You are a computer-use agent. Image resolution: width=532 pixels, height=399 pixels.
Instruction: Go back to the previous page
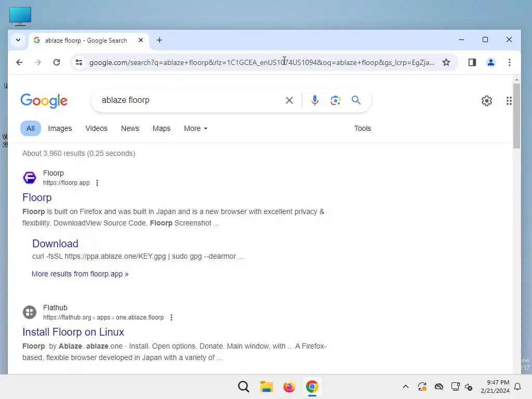(19, 62)
